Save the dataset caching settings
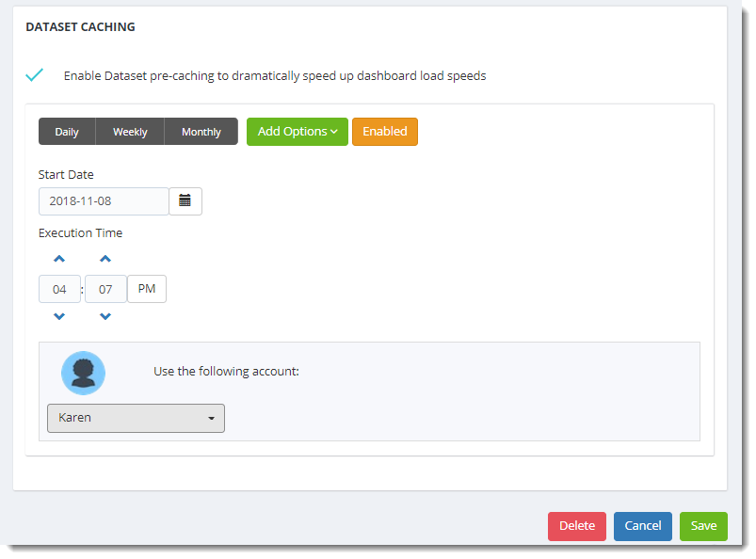756x559 pixels. (x=703, y=526)
